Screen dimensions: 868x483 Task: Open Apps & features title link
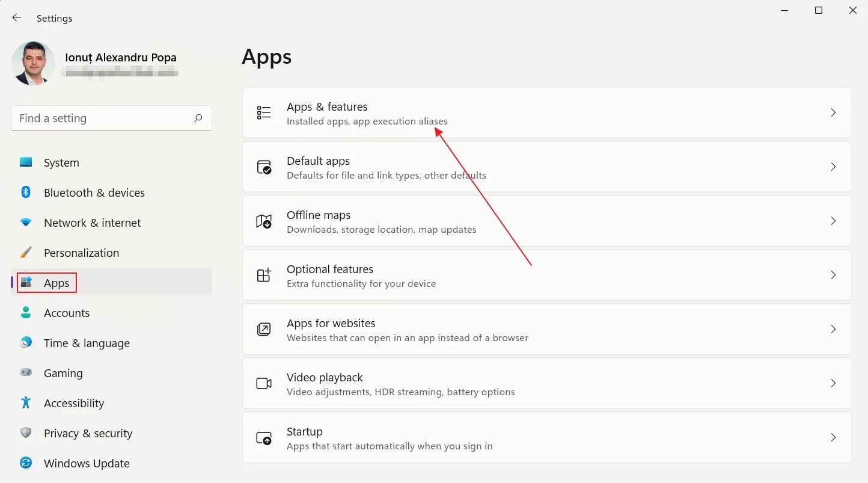tap(327, 106)
